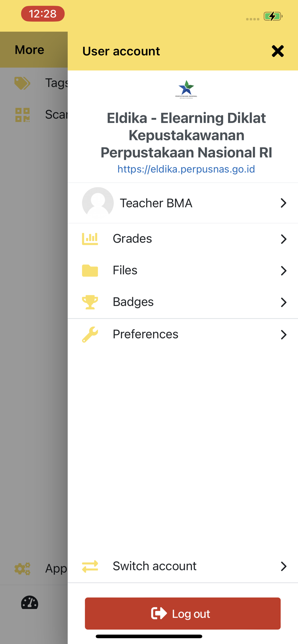The image size is (298, 644).
Task: Tap the Perpustakaan Nasional site logo
Action: pos(186,89)
